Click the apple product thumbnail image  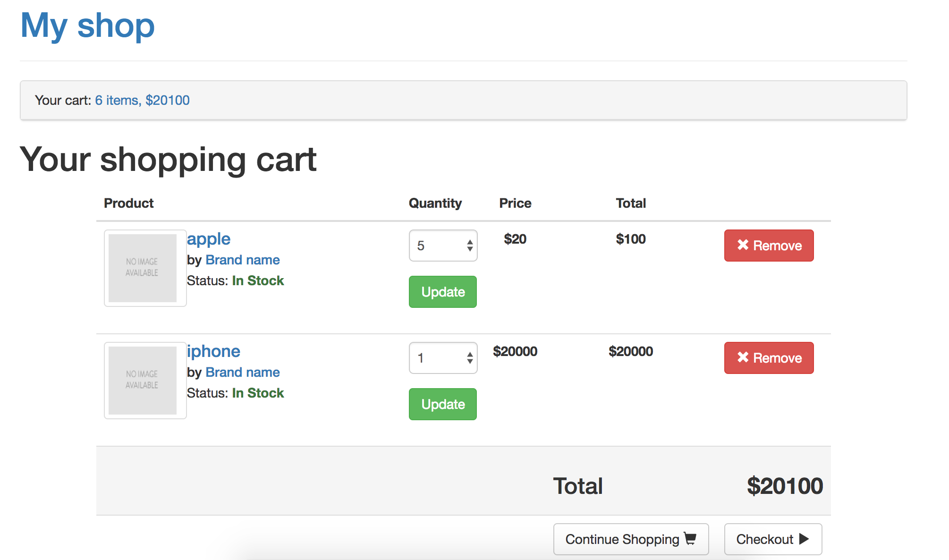coord(142,268)
